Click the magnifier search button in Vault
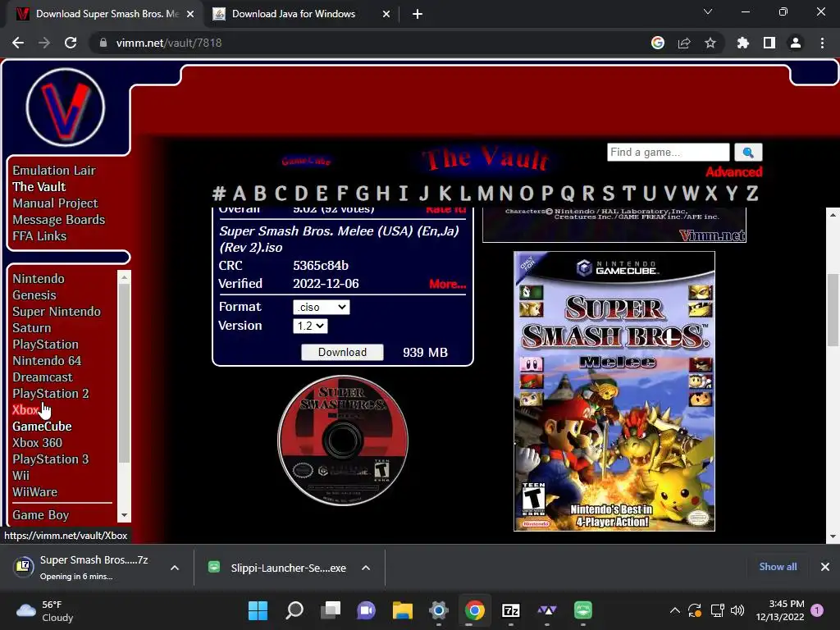840x630 pixels. coord(748,152)
